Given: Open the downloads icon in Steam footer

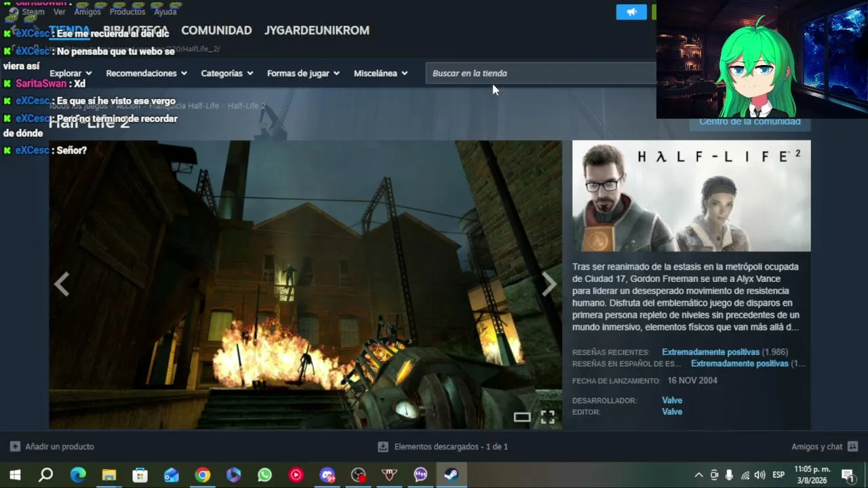Looking at the screenshot, I should click(383, 447).
